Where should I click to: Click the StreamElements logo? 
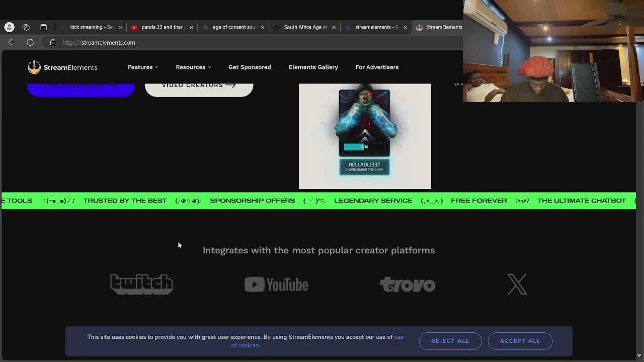click(x=62, y=67)
